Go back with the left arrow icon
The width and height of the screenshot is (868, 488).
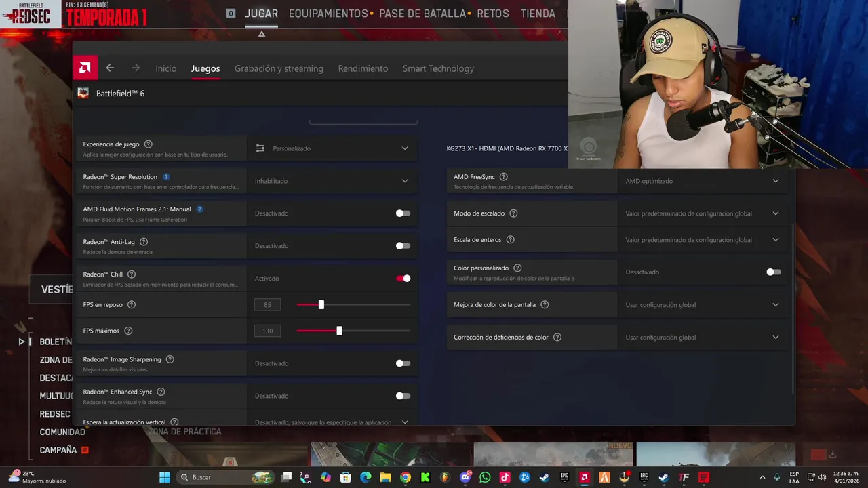tap(110, 68)
